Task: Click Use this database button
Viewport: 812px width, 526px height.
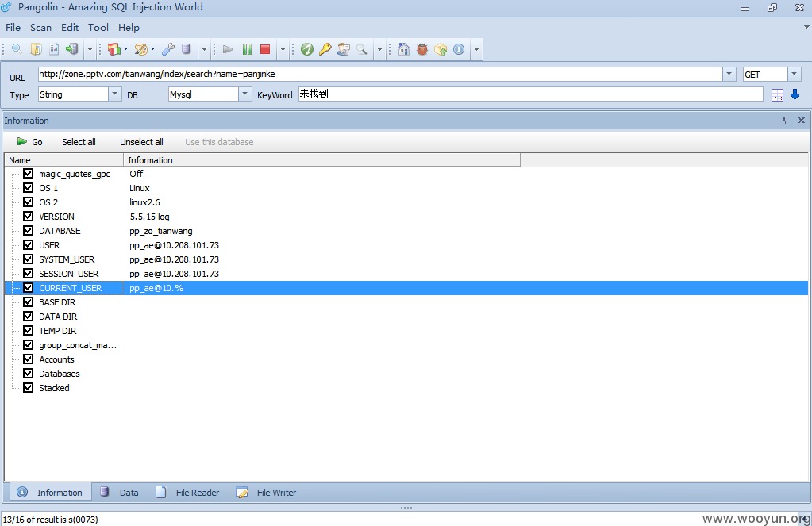Action: [219, 142]
